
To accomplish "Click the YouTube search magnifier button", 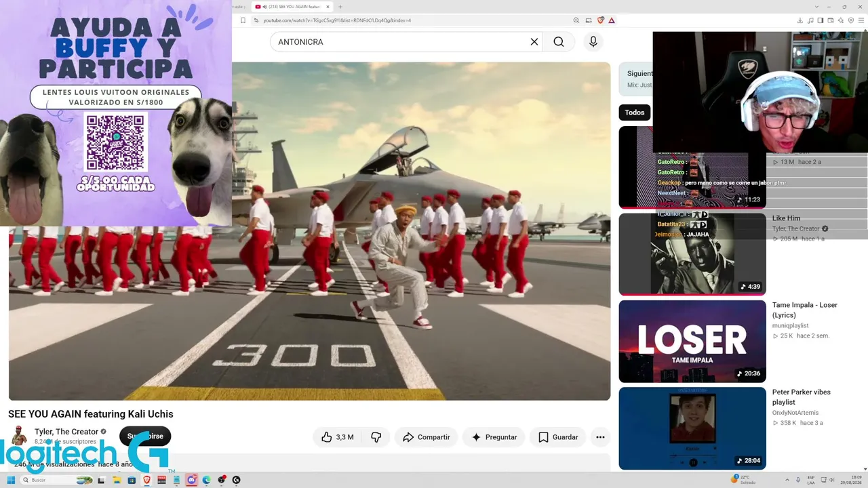I will [x=558, y=42].
